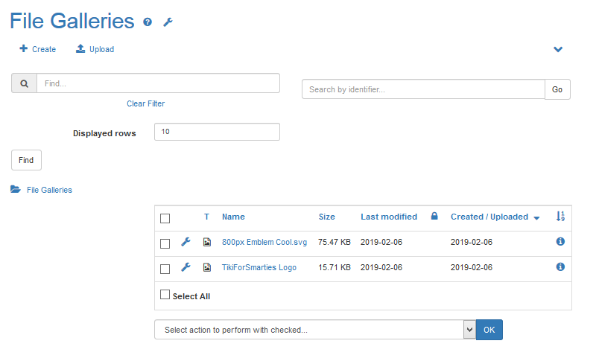Click the Search by identifier field
Screen dimensions: 599x364
coord(422,89)
